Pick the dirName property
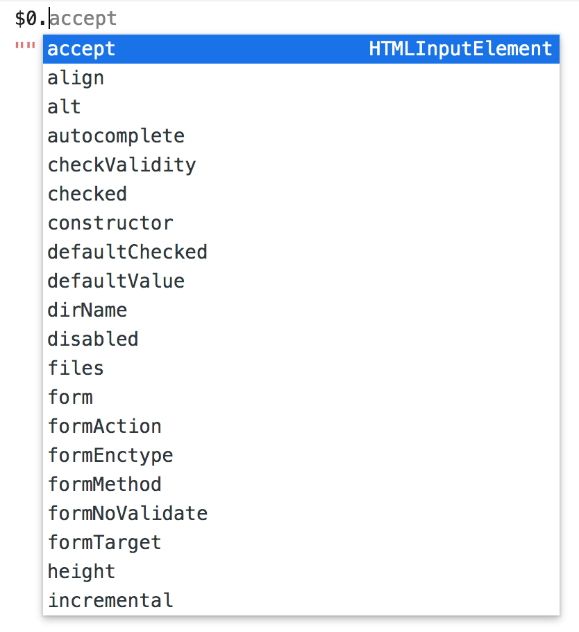Image resolution: width=579 pixels, height=632 pixels. pos(301,310)
